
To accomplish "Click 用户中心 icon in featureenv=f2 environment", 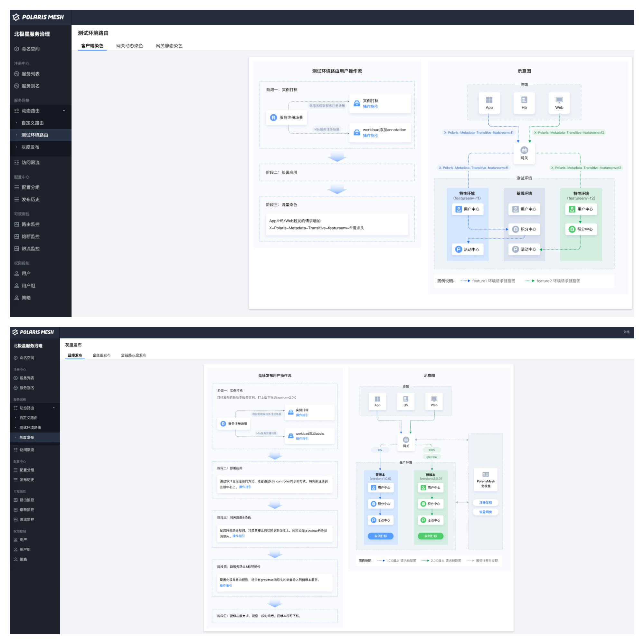I will coord(572,209).
